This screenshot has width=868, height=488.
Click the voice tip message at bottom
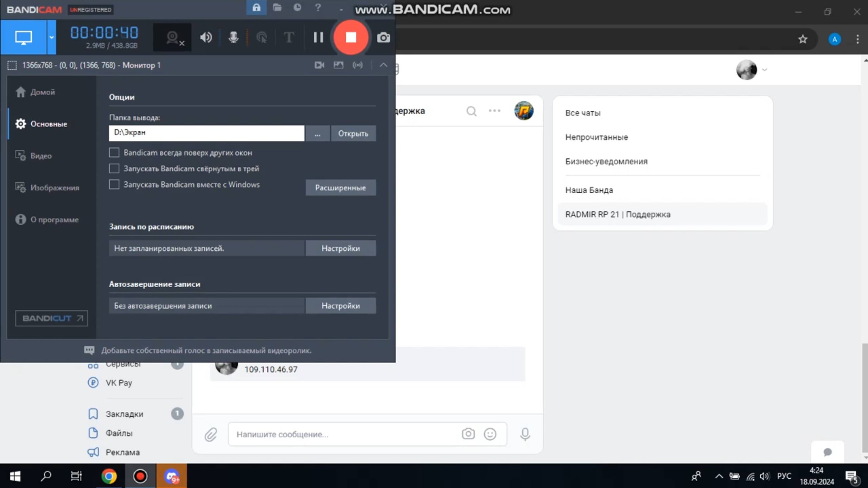[x=206, y=350]
